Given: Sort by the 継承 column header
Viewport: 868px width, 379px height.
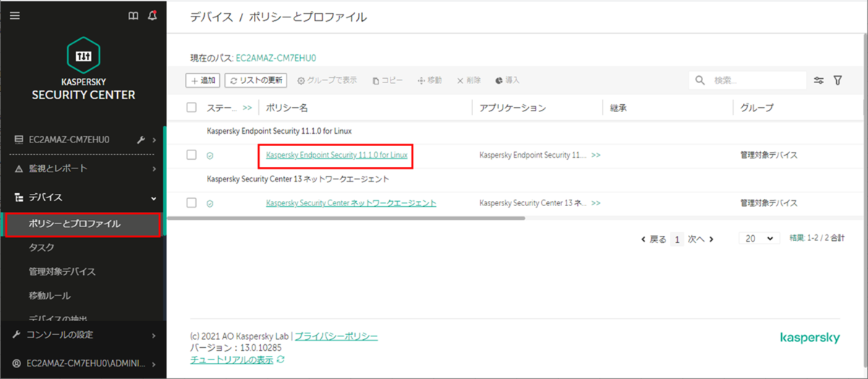Looking at the screenshot, I should click(618, 108).
